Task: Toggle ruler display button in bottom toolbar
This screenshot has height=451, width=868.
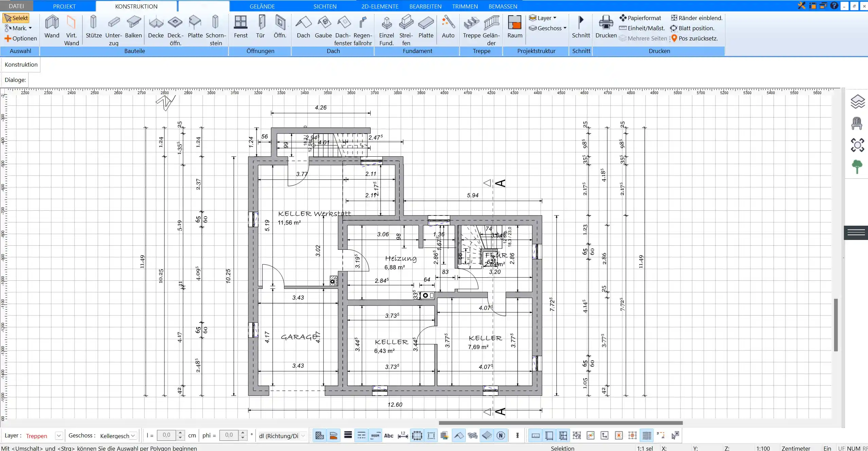Action: pyautogui.click(x=535, y=435)
